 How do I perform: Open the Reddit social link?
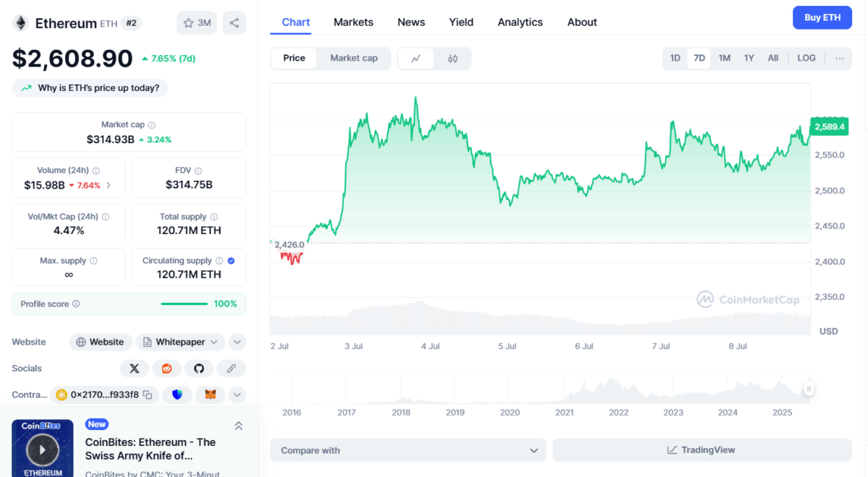tap(167, 369)
